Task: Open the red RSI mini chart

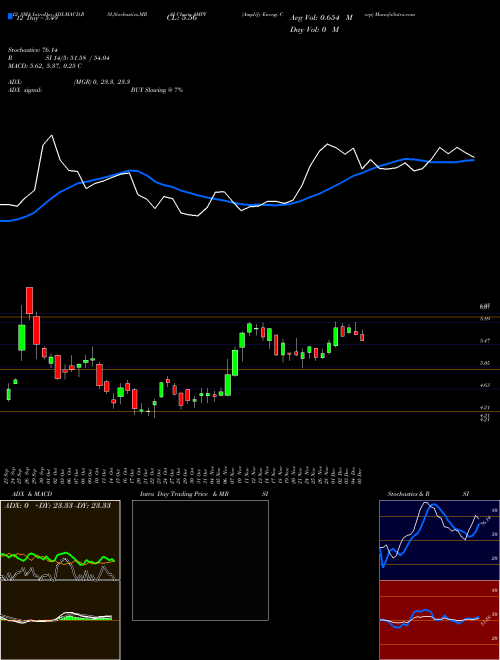Action: [x=439, y=620]
